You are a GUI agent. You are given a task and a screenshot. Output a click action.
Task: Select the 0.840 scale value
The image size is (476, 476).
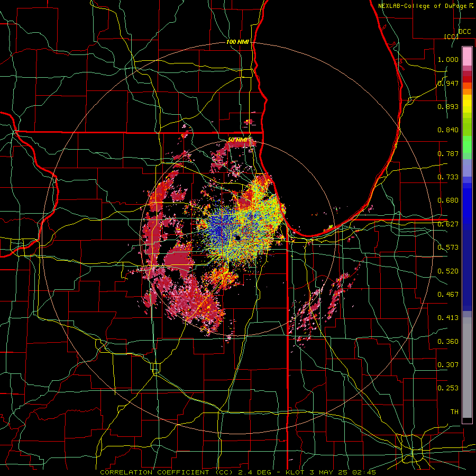448,130
